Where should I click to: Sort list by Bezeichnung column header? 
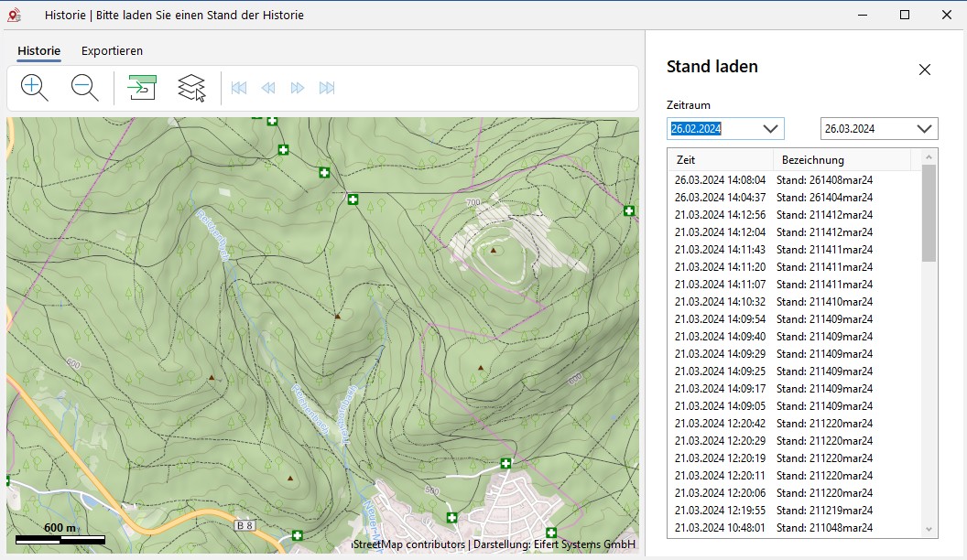842,160
